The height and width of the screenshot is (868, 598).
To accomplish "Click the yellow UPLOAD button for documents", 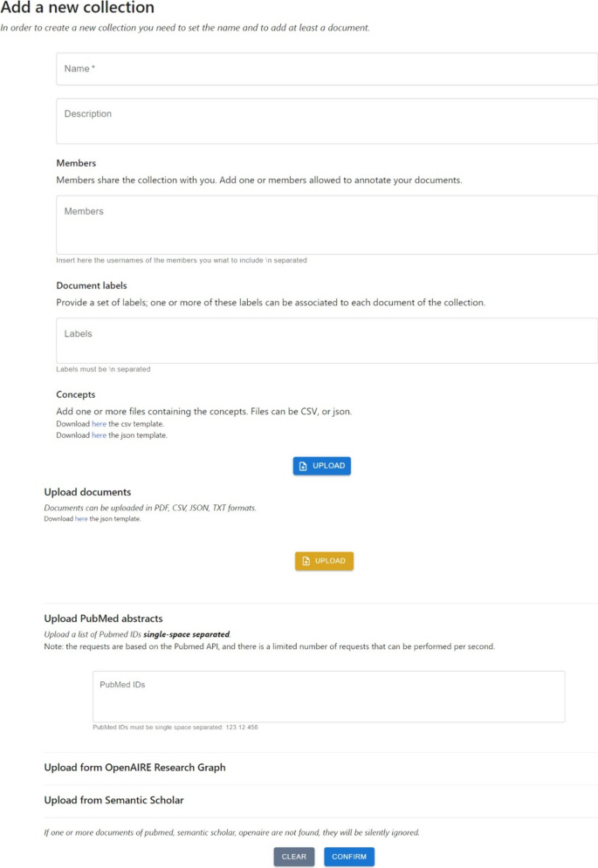I will pyautogui.click(x=324, y=561).
